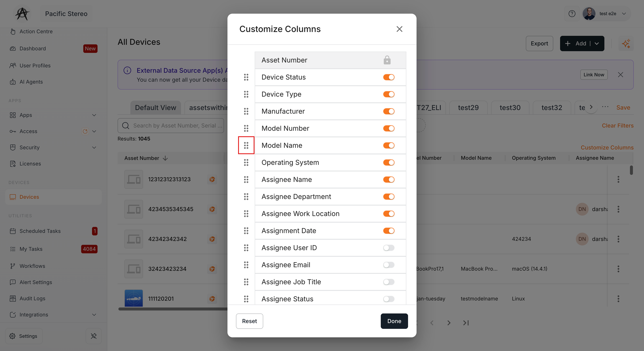The width and height of the screenshot is (644, 351).
Task: Click the lock icon on Asset Number
Action: [387, 60]
